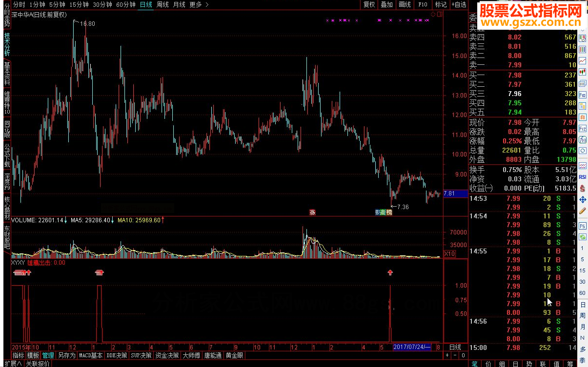Image resolution: width=588 pixels, height=367 pixels.
Task: Open 基本资料 in left sidebar
Action: [x=7, y=75]
